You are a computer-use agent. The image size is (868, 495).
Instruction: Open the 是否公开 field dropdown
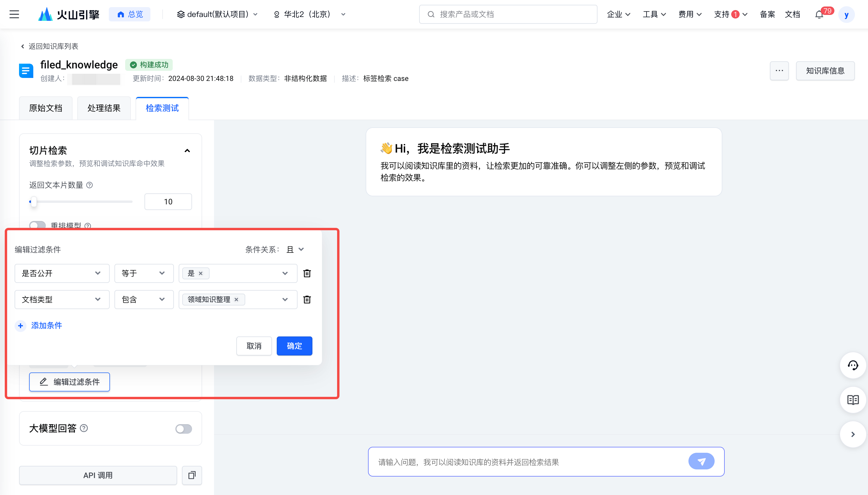(62, 273)
